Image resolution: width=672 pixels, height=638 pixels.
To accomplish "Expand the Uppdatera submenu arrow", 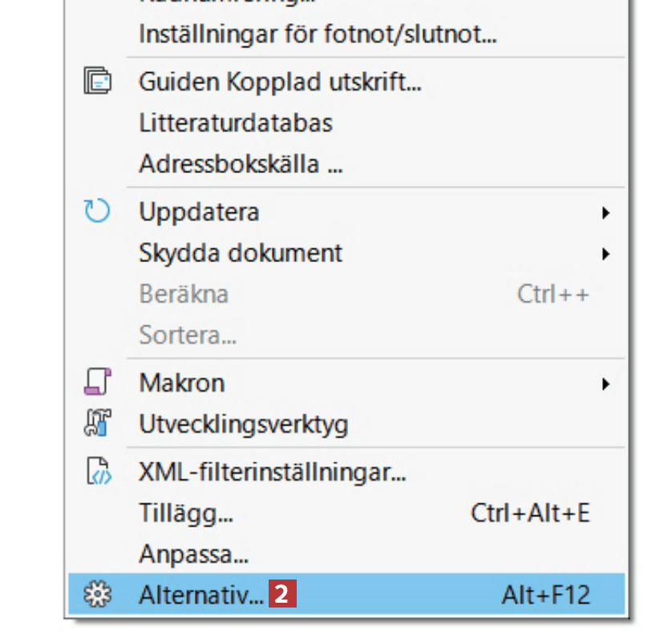I will (x=606, y=213).
